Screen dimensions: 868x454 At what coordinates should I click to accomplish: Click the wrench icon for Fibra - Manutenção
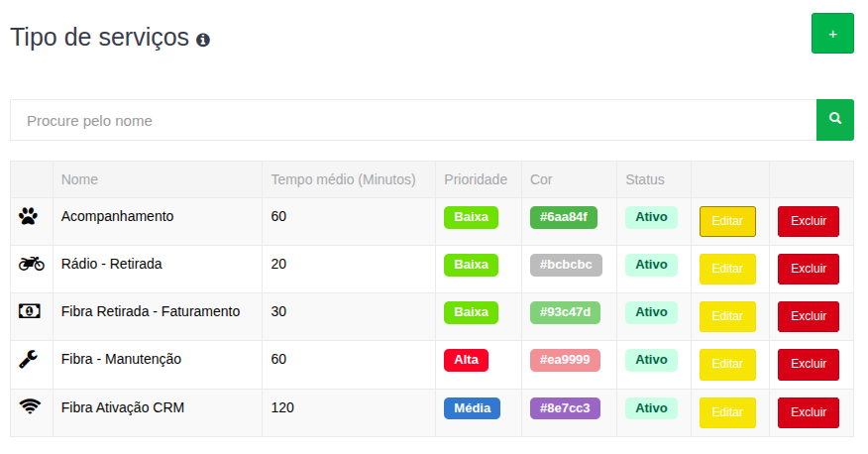click(x=30, y=359)
